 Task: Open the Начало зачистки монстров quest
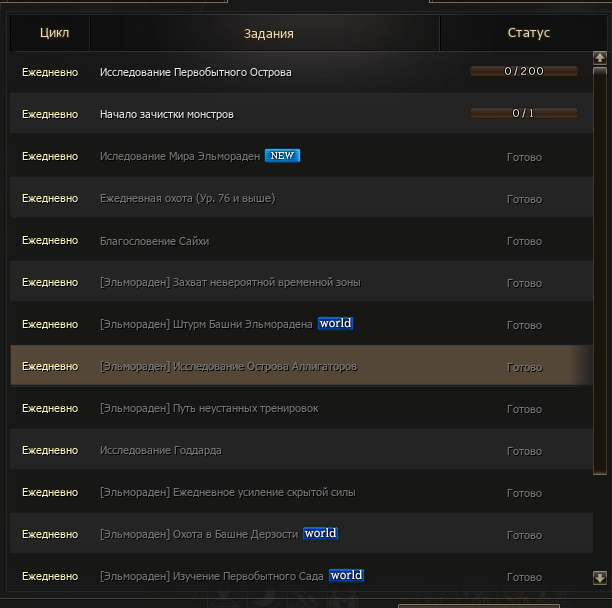[x=167, y=114]
